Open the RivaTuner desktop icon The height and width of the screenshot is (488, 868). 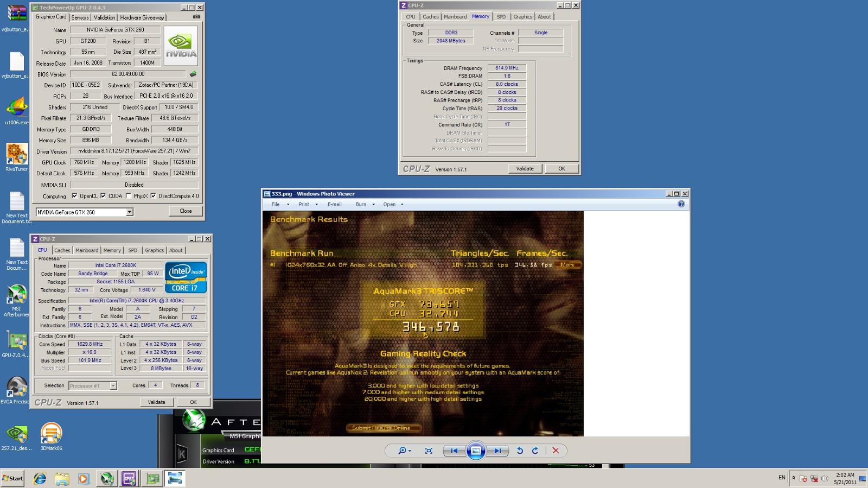coord(16,157)
